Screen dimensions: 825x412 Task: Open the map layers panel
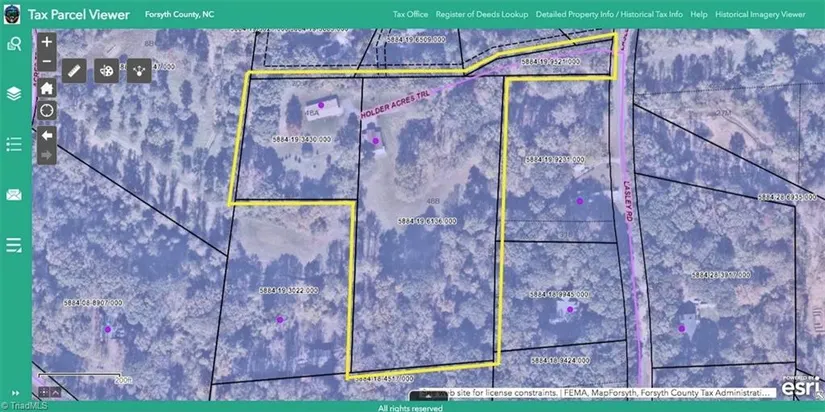[14, 93]
